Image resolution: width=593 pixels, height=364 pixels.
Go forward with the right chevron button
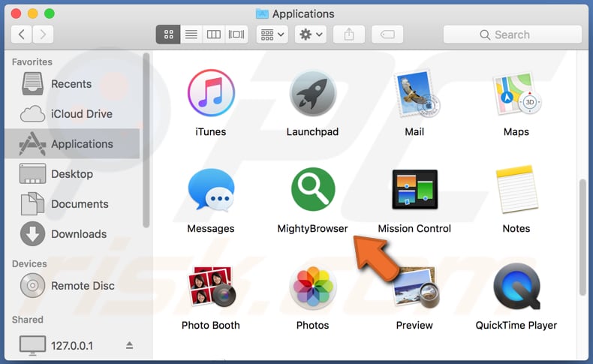coord(43,35)
